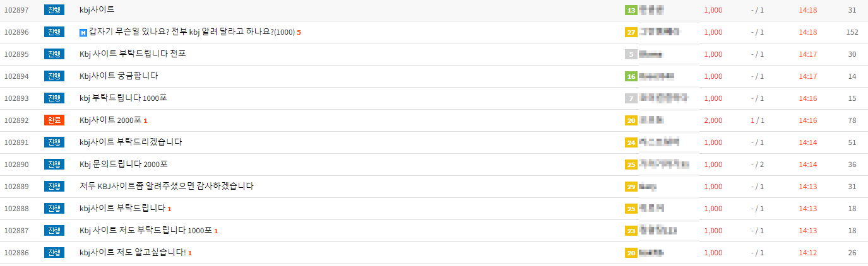This screenshot has width=868, height=266.
Task: Click comment count 5 on post 102896
Action: (x=299, y=33)
